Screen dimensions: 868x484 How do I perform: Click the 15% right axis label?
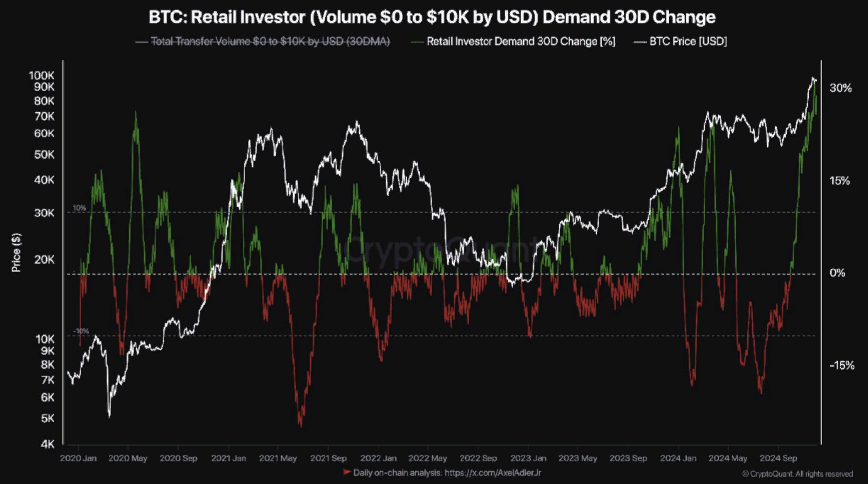[x=840, y=181]
